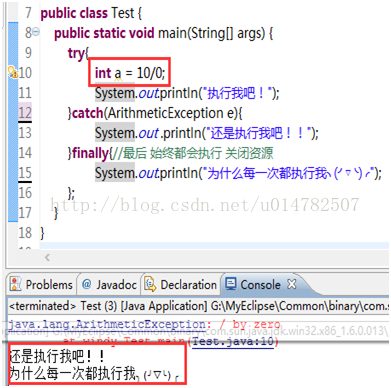
Task: Click console output '还是执行我吧！！'
Action: tap(57, 357)
